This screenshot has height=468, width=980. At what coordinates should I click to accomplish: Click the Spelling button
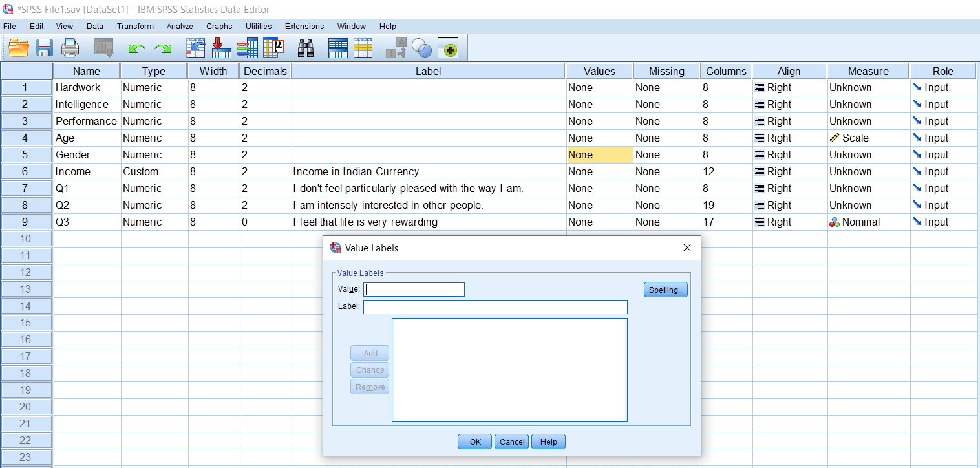pos(665,289)
